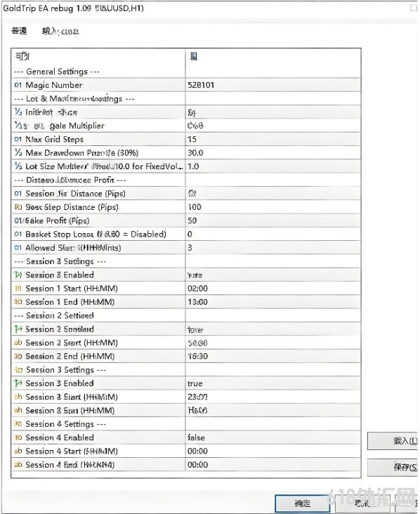Select Session 1 Start value 02:00
The width and height of the screenshot is (420, 514).
(x=197, y=289)
